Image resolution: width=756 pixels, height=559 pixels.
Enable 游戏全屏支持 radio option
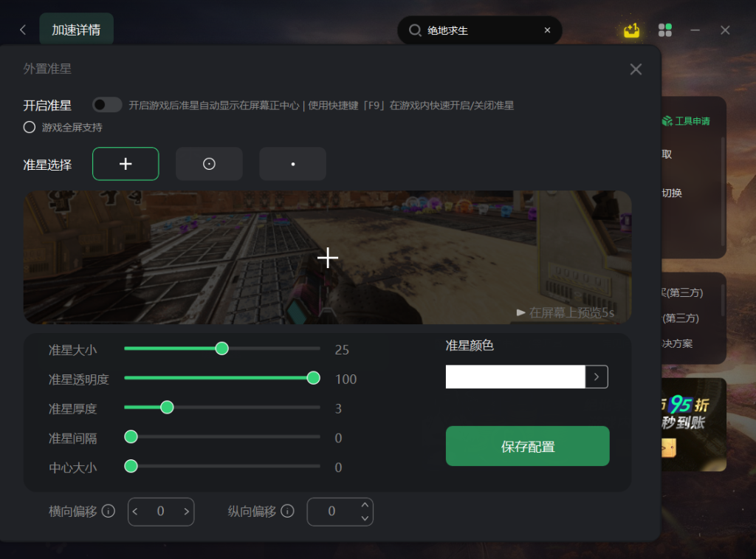30,127
